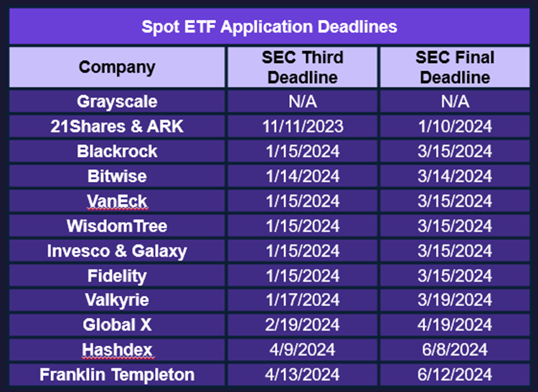Select the 1/10/2024 final deadline cell
The height and width of the screenshot is (392, 538).
tap(455, 126)
